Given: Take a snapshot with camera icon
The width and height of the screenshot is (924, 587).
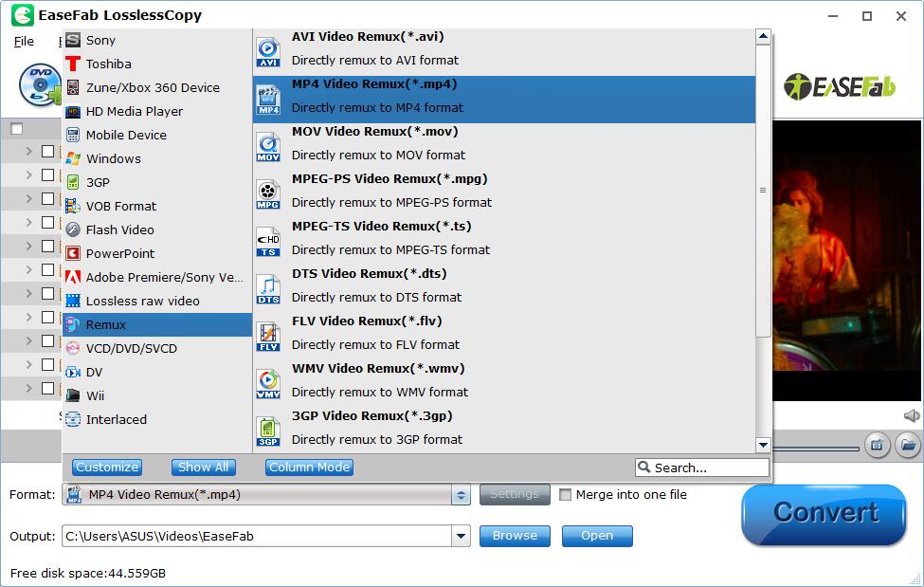Looking at the screenshot, I should 877,445.
